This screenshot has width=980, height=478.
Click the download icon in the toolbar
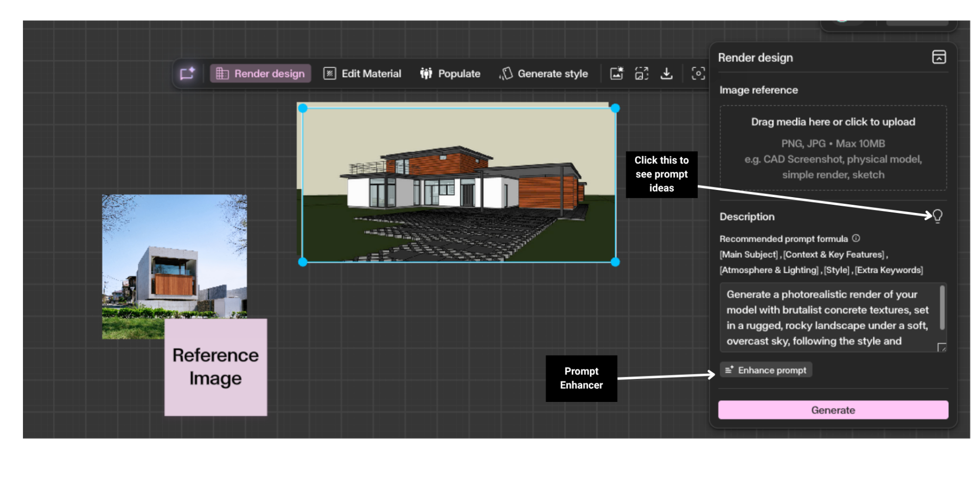(x=666, y=74)
